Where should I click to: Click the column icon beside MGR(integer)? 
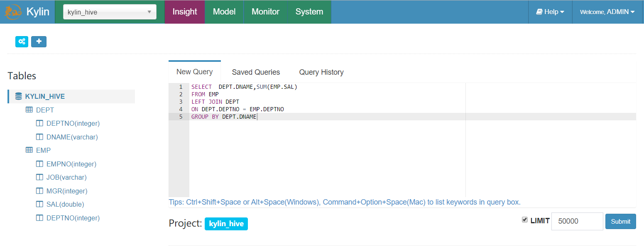click(x=39, y=191)
